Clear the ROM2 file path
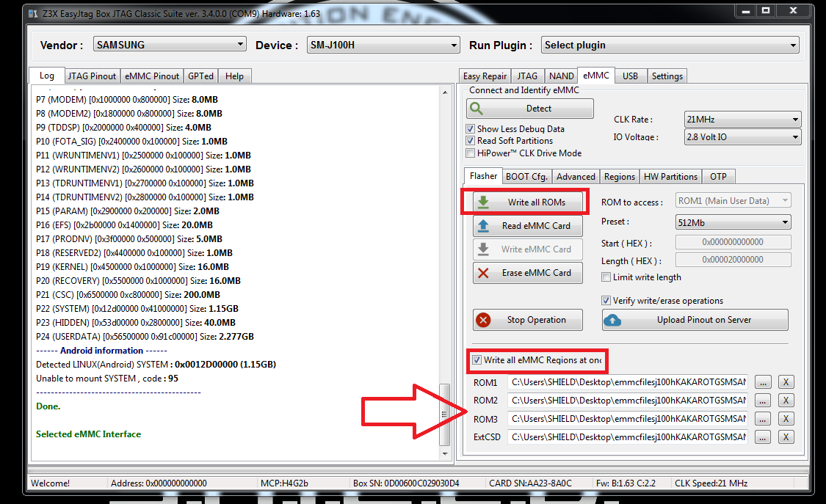This screenshot has width=826, height=504. pyautogui.click(x=786, y=401)
